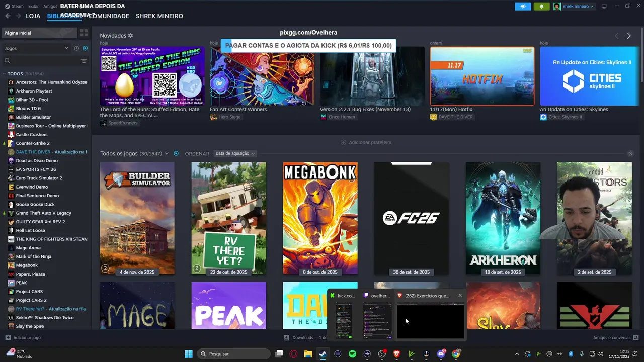Show next news items arrow
The image size is (644, 362).
pos(628,36)
